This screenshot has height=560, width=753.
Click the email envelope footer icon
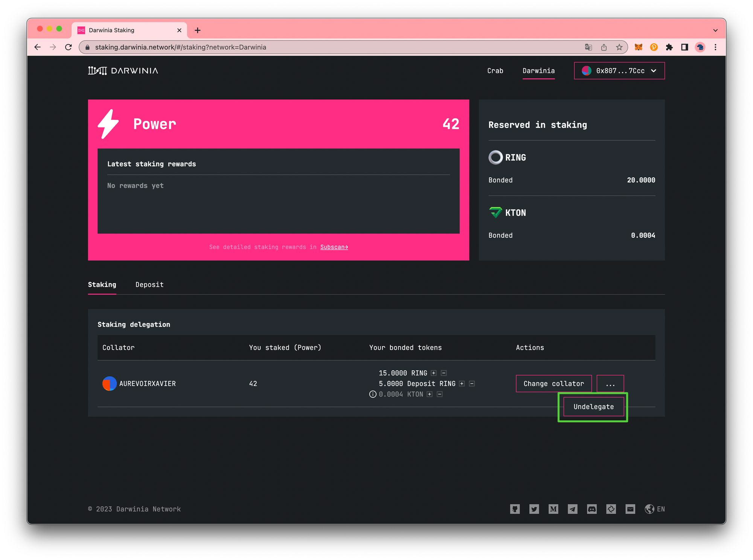(630, 509)
